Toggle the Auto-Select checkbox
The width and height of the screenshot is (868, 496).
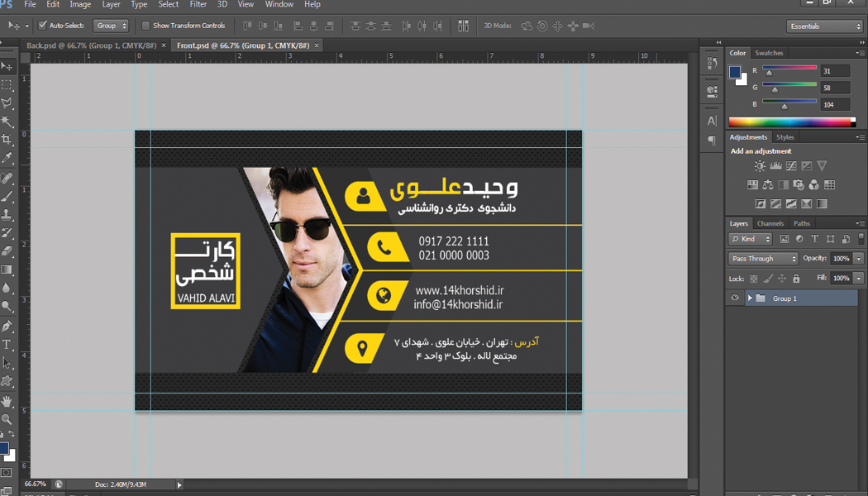pos(43,26)
